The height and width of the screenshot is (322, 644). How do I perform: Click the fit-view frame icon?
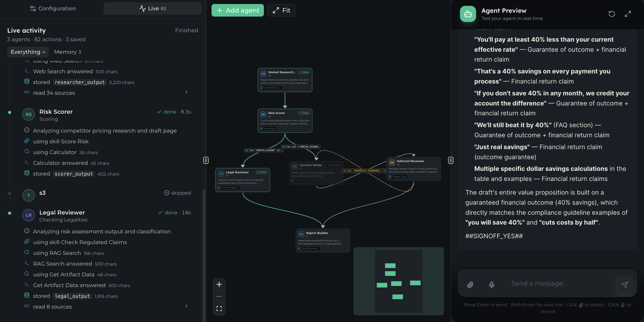pyautogui.click(x=219, y=309)
